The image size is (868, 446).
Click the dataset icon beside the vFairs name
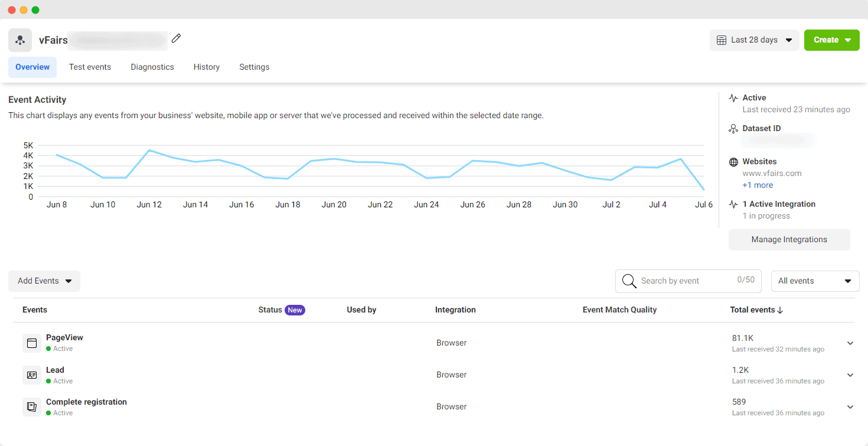pyautogui.click(x=20, y=40)
